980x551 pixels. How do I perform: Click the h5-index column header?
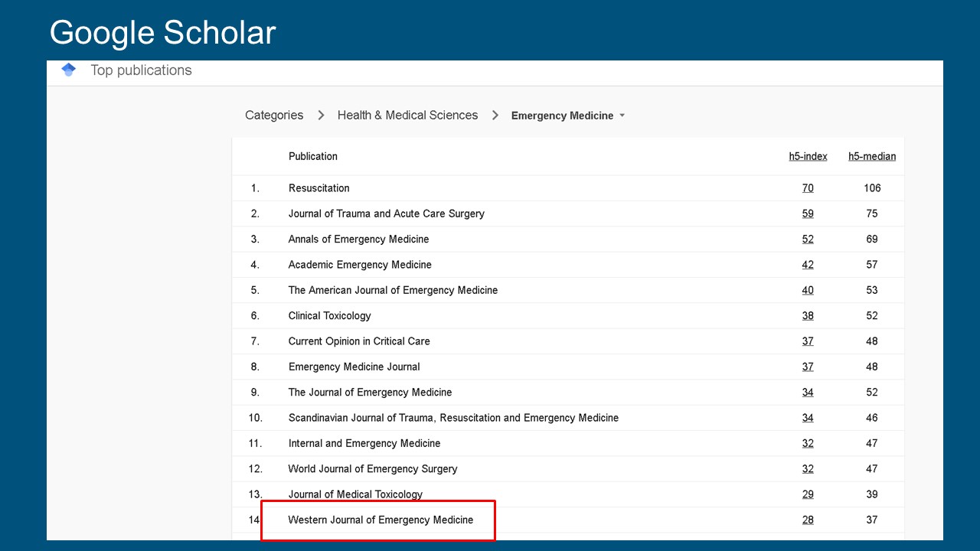pos(808,156)
